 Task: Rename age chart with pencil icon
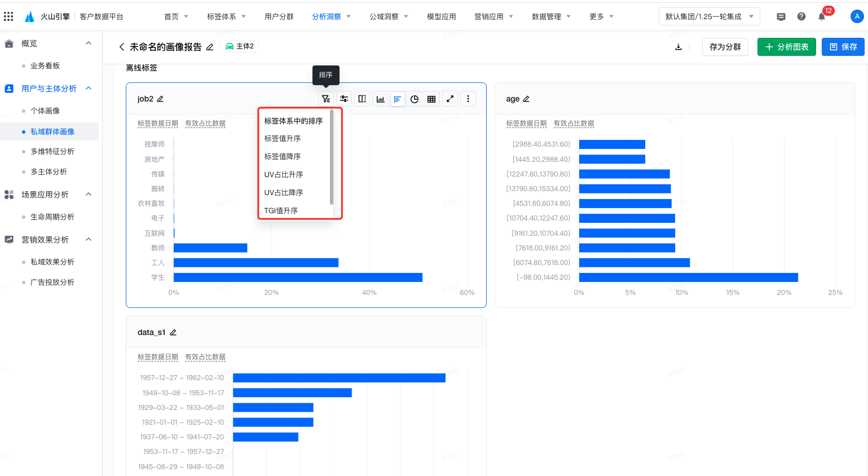[x=526, y=99]
